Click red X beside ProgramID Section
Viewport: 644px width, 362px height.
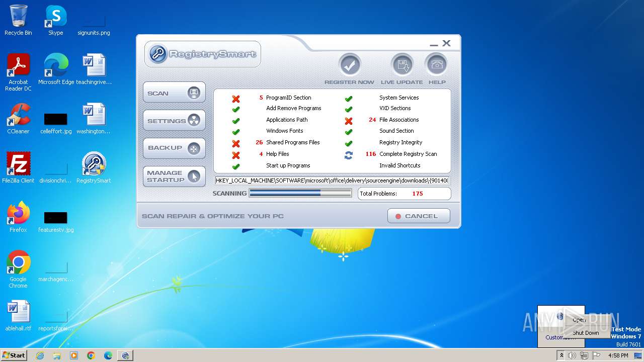pos(235,99)
